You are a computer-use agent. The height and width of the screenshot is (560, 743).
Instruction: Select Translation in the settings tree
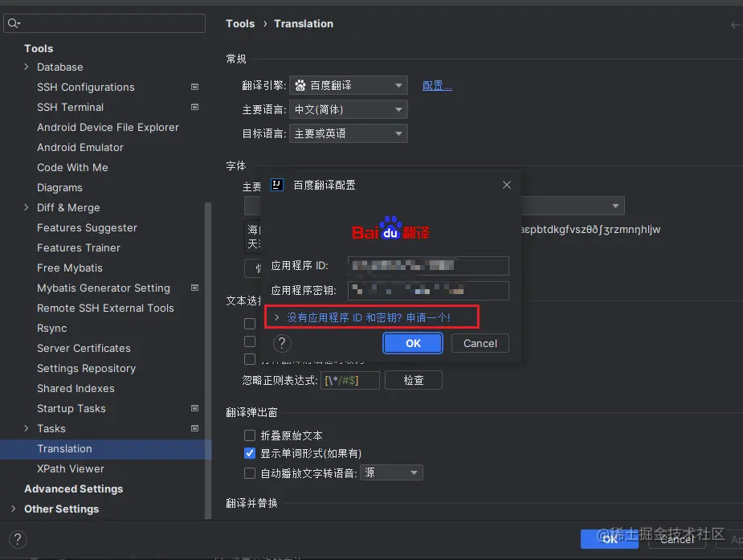[105, 448]
